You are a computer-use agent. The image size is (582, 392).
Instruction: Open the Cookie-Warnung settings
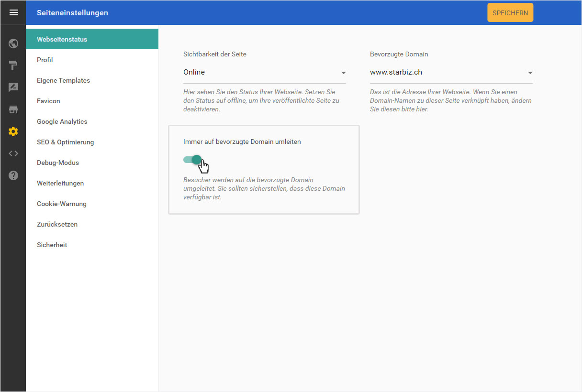coord(92,204)
